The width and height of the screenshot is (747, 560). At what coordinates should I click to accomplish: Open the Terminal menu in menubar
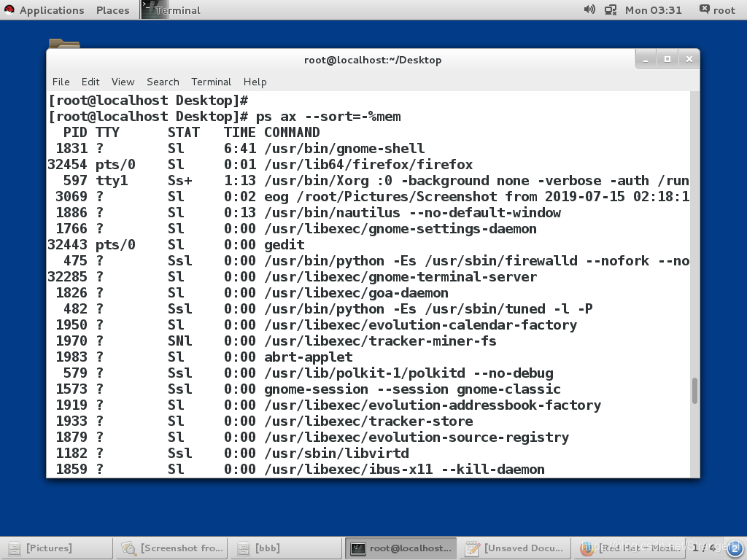click(211, 82)
